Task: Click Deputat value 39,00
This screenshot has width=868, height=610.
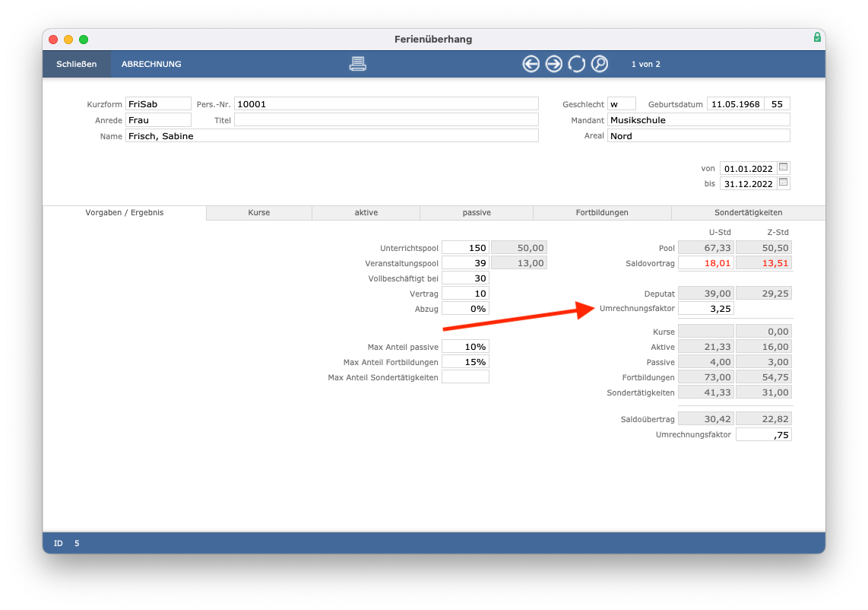Action: click(706, 294)
